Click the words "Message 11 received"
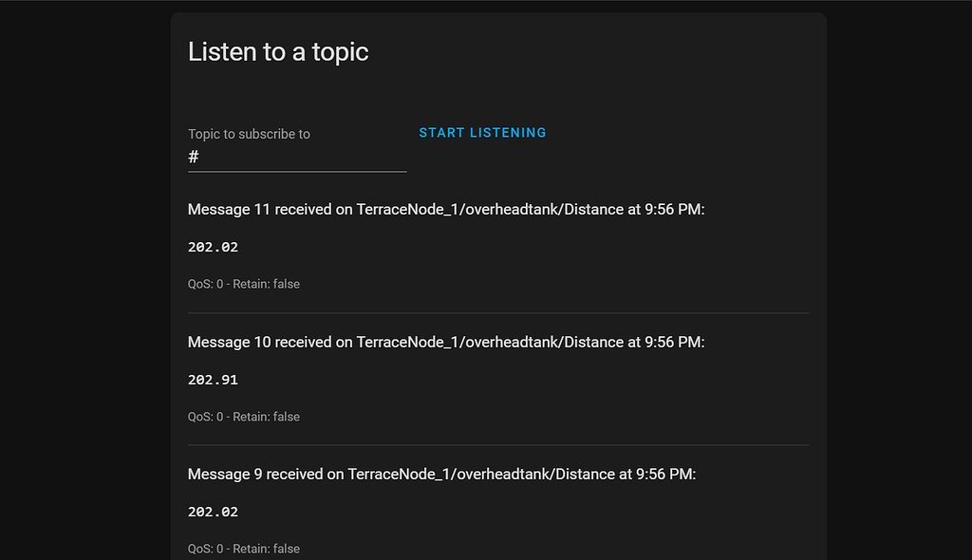This screenshot has height=560, width=972. click(x=260, y=210)
